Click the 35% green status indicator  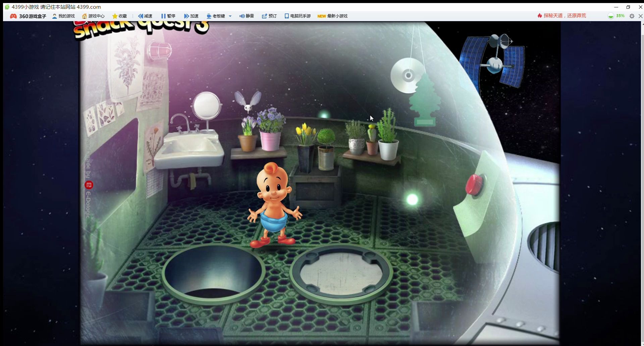[x=616, y=16]
